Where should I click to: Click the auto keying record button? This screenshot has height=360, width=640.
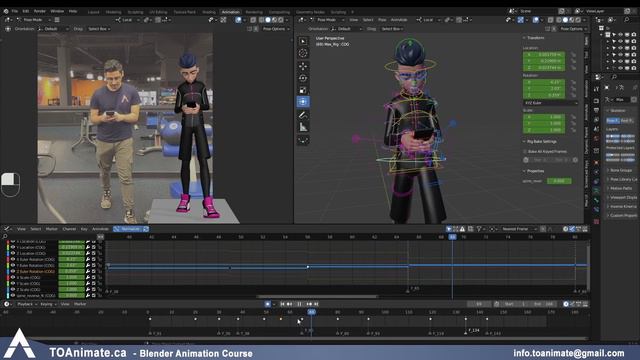pos(267,304)
